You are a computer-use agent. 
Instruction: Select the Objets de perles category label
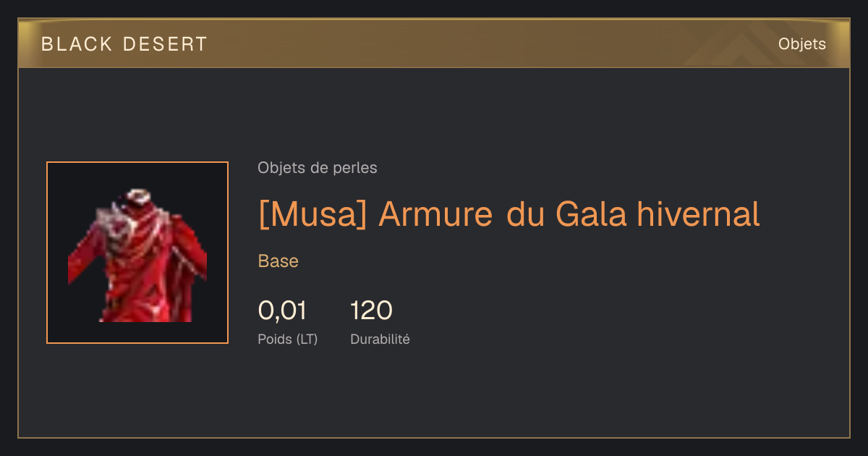point(318,168)
